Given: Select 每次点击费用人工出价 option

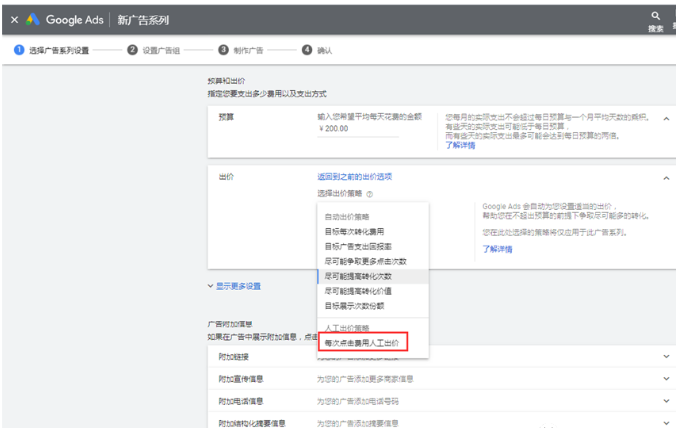Looking at the screenshot, I should [361, 343].
